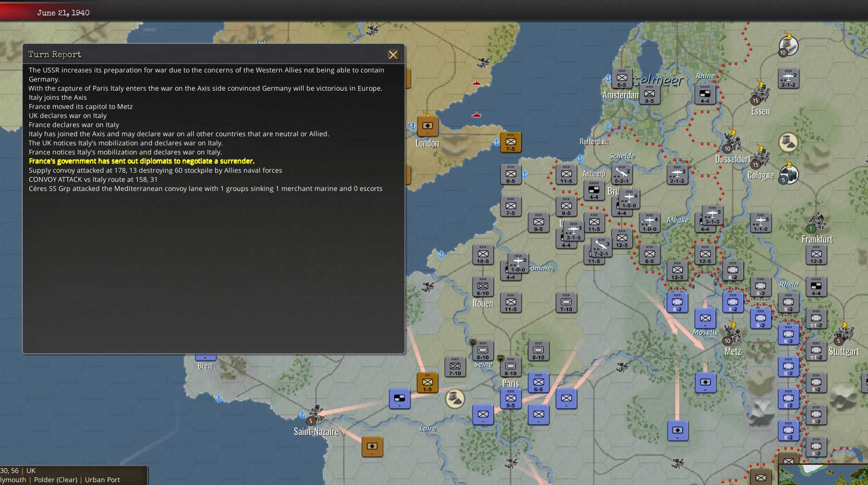868x485 pixels.
Task: Click the date June 21, 1940
Action: [x=63, y=12]
